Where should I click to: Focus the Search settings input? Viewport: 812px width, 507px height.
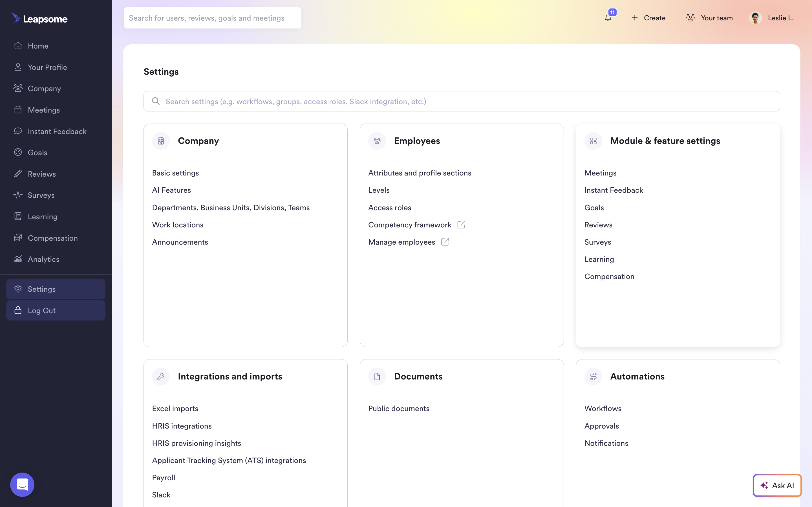(x=462, y=101)
